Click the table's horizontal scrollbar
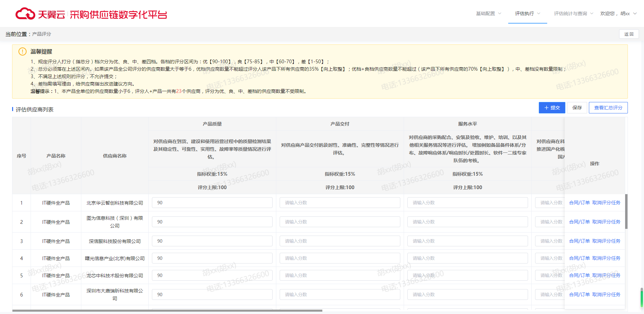 point(167,311)
